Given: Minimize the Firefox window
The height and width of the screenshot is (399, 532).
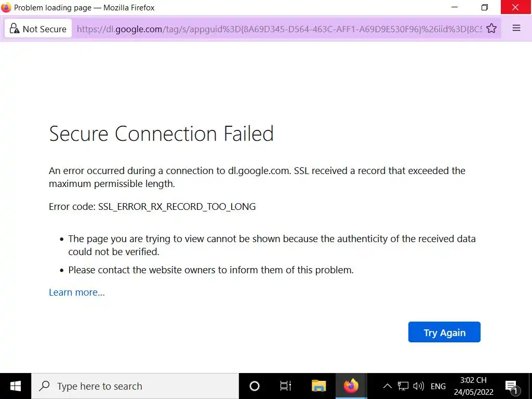Looking at the screenshot, I should (455, 8).
